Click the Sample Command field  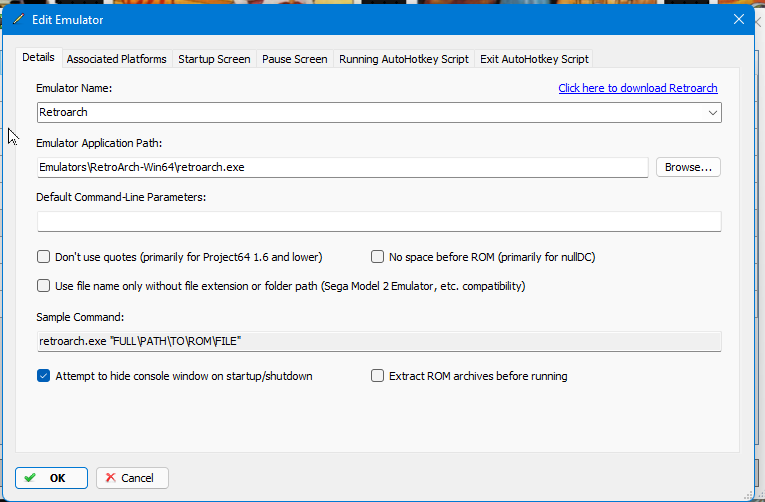[x=379, y=341]
